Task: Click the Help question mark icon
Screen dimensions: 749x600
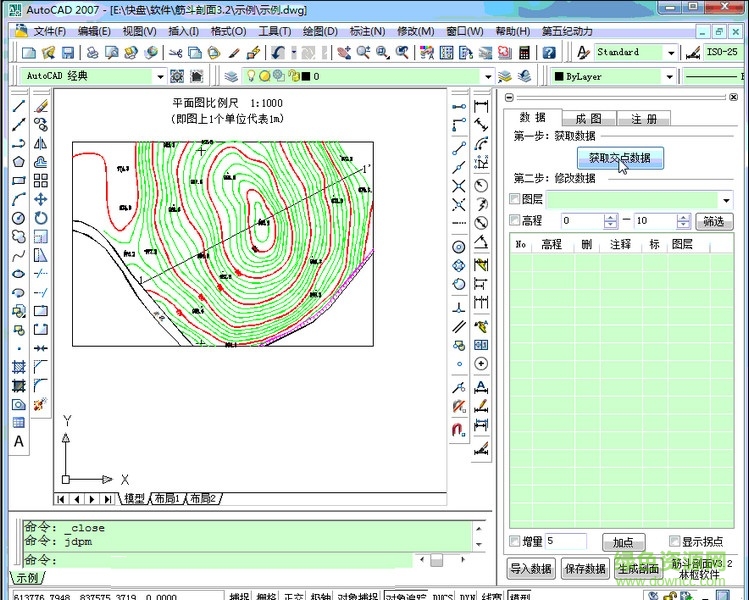Action: 551,53
